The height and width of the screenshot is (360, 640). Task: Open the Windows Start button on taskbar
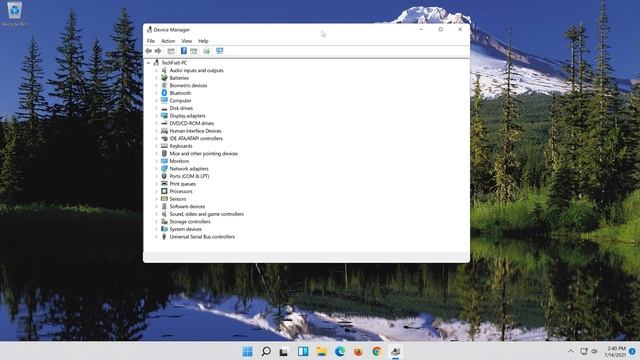point(247,351)
